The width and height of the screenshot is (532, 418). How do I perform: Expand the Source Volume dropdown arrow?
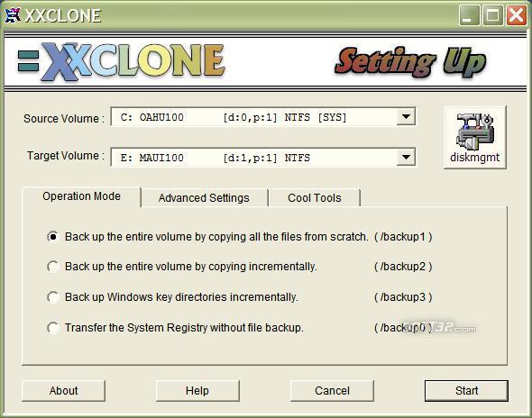406,117
